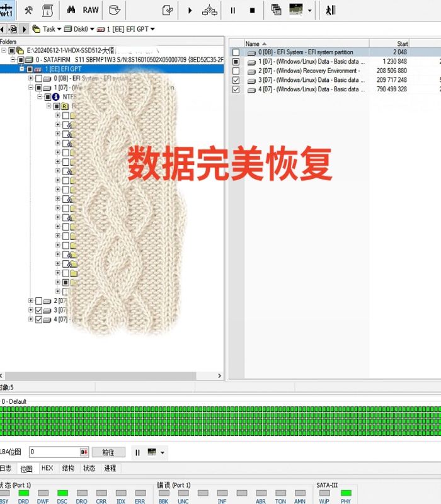The image size is (441, 504).
Task: Click the back navigation arrow left of Task
Action: pyautogui.click(x=2, y=29)
